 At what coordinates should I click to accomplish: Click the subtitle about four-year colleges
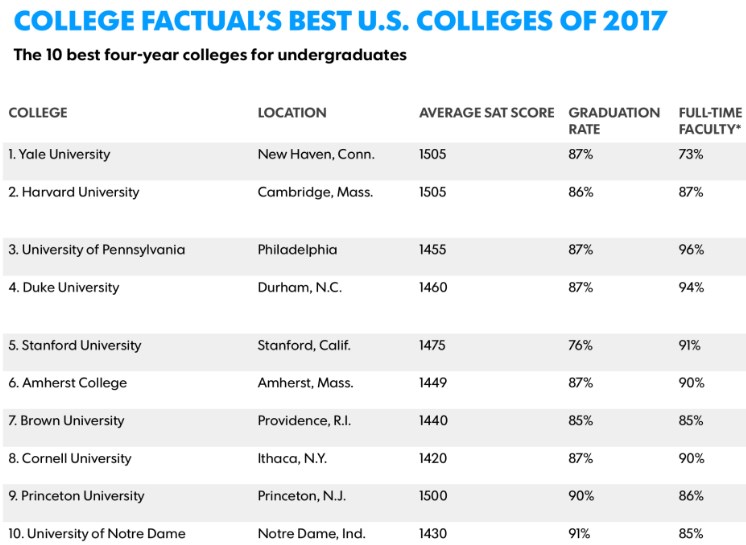[210, 55]
